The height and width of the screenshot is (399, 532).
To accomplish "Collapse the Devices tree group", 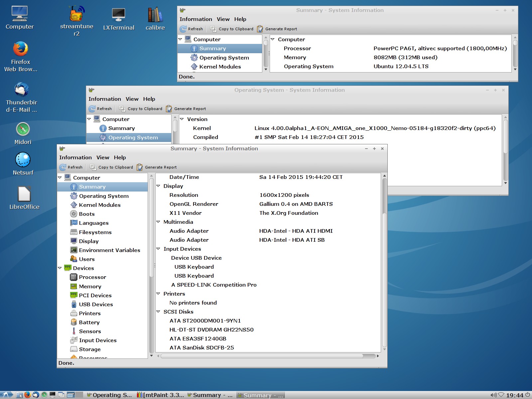I will (x=60, y=268).
